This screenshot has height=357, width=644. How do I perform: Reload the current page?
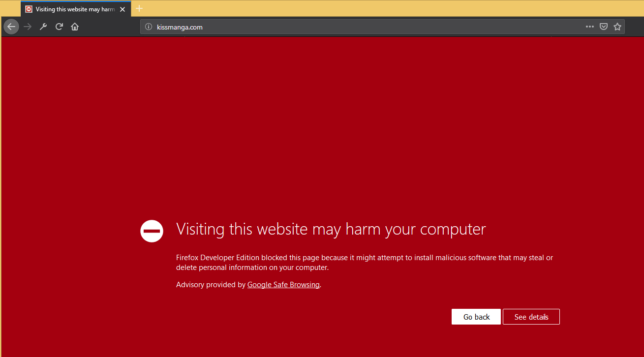coord(59,27)
